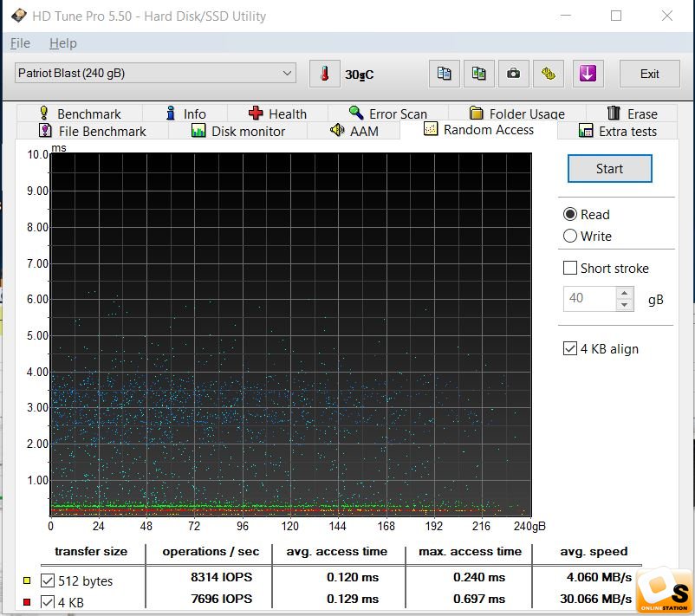Click the purple minimize-to-tray arrow icon
Image resolution: width=695 pixels, height=616 pixels.
tap(588, 74)
